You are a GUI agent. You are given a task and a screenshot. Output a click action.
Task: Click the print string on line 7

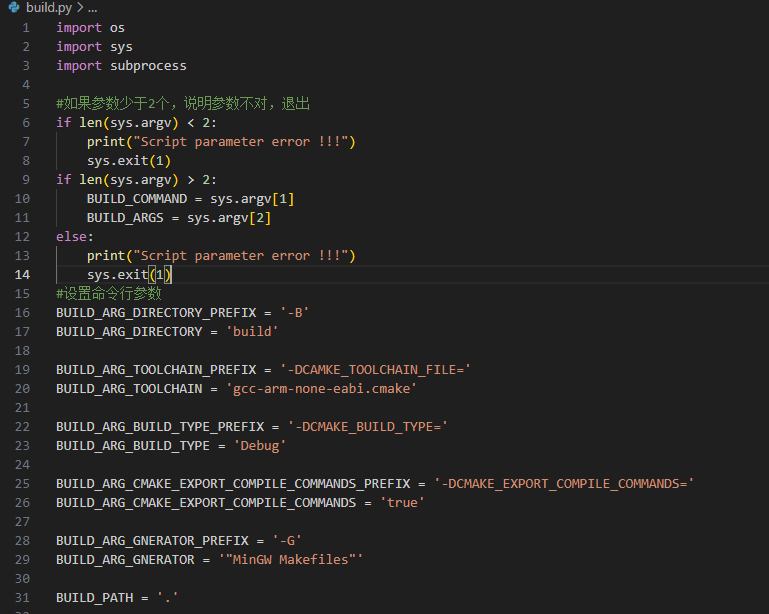[x=240, y=142]
